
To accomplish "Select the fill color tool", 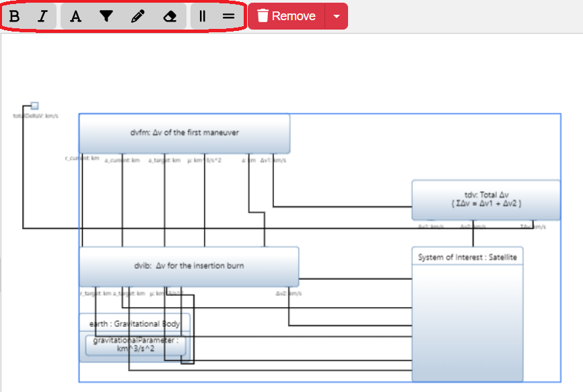I will click(106, 15).
